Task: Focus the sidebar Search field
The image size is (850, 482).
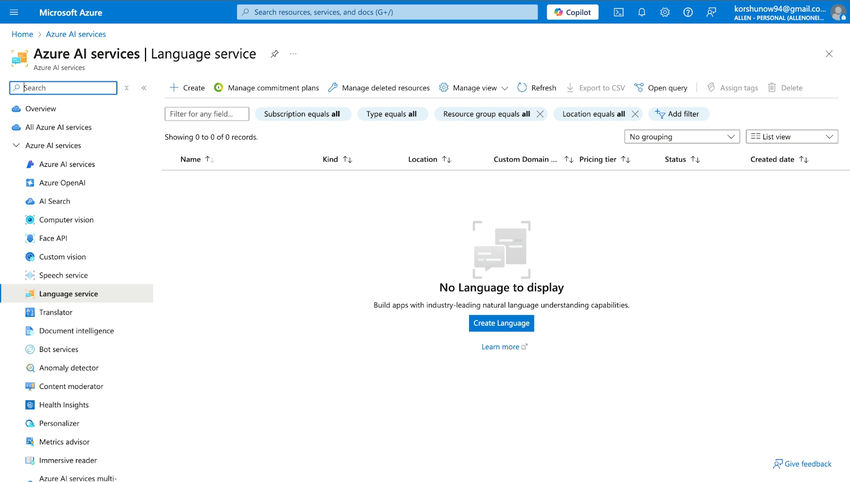Action: click(63, 88)
